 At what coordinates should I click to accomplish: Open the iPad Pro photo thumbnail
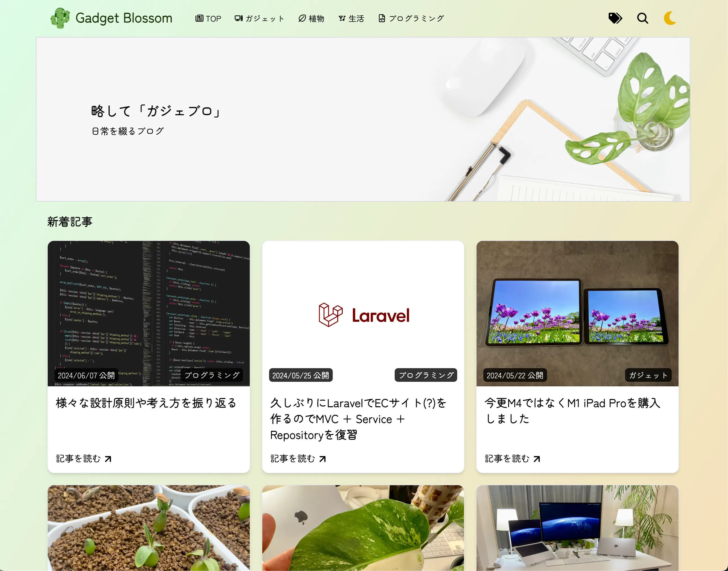click(577, 311)
